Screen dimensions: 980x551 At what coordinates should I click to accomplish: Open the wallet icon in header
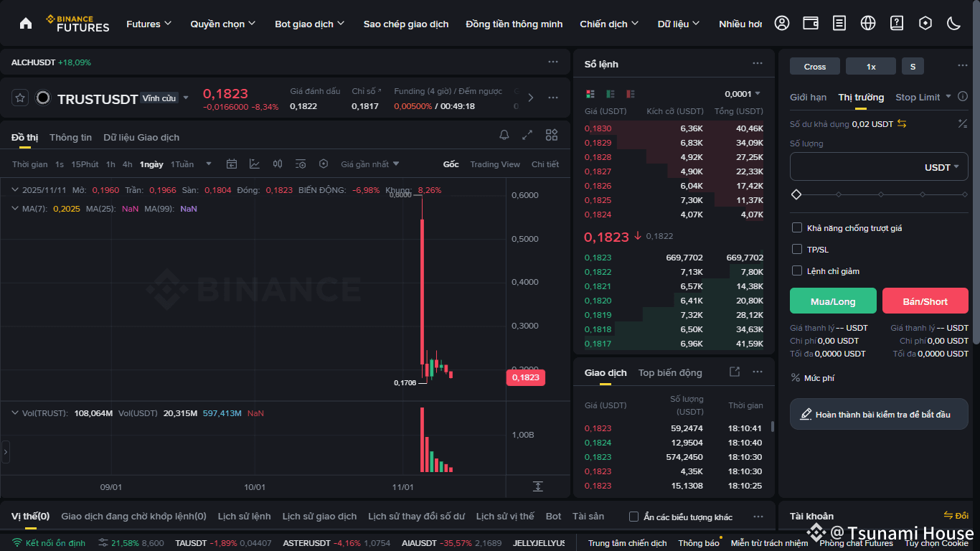pyautogui.click(x=811, y=23)
